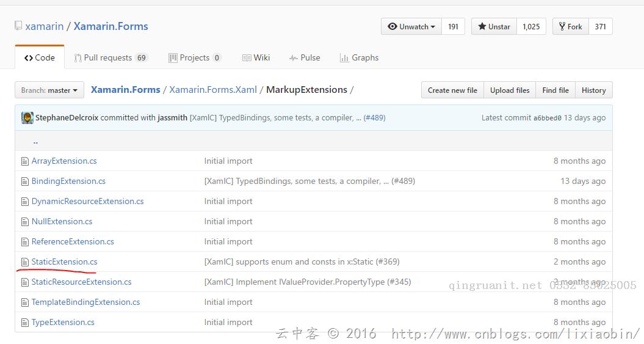Open ArrayExtension.cs 'Initial import' commit message
The height and width of the screenshot is (344, 644).
(x=228, y=161)
